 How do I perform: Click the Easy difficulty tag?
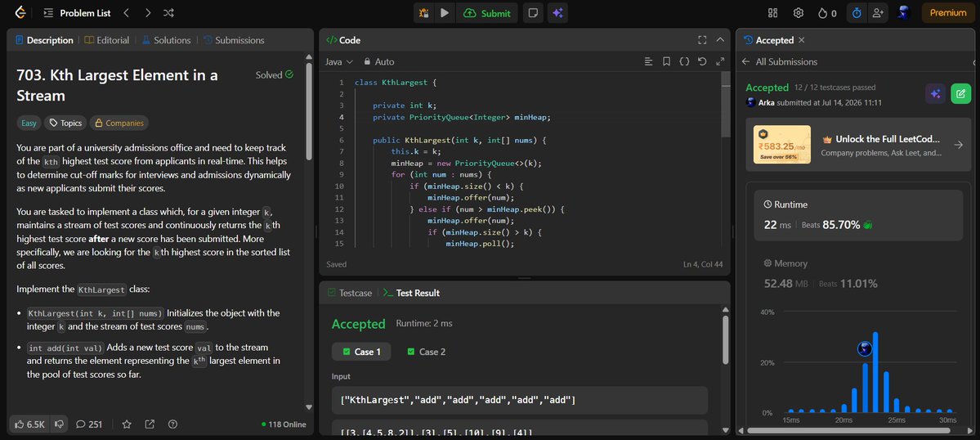[x=29, y=123]
